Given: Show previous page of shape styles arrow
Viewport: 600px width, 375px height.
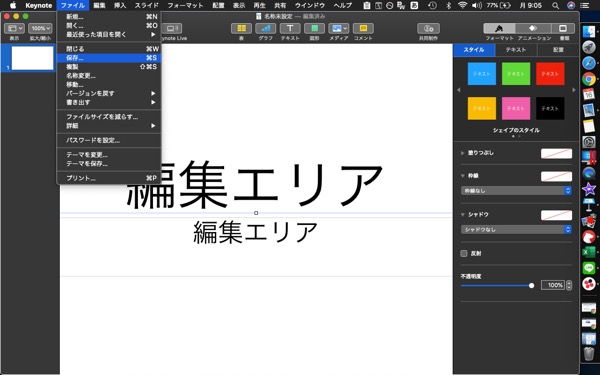Looking at the screenshot, I should point(459,90).
